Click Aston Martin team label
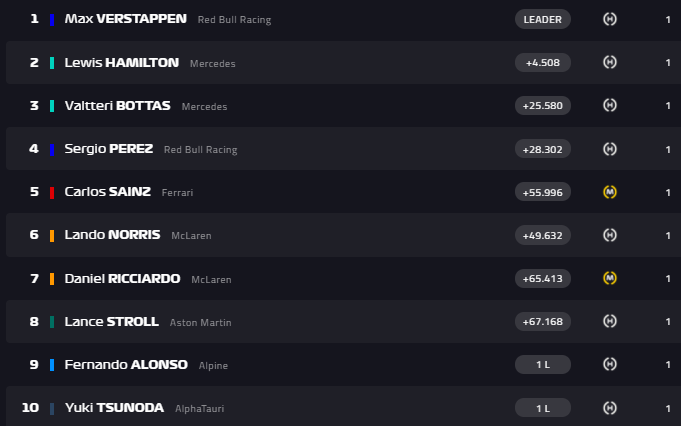The width and height of the screenshot is (681, 426). (x=200, y=322)
